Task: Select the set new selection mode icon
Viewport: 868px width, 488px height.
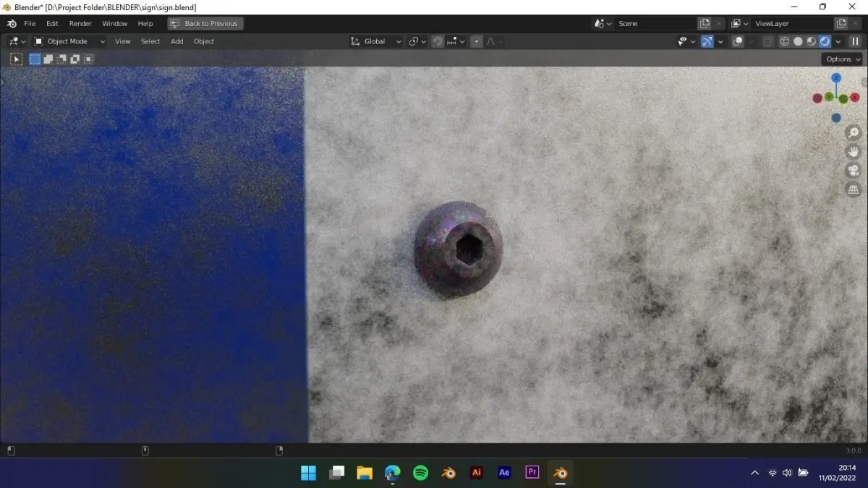Action: [35, 59]
